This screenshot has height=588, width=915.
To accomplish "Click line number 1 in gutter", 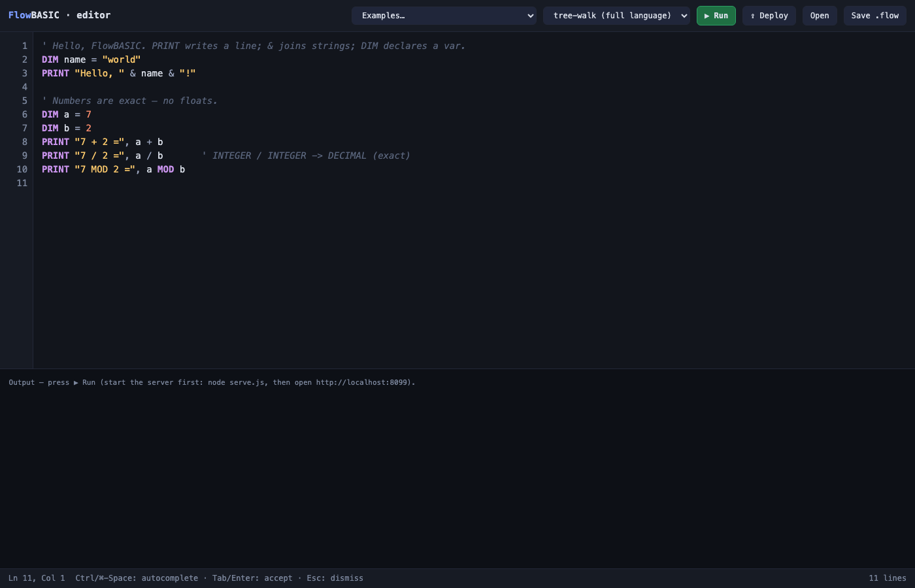I will point(25,46).
